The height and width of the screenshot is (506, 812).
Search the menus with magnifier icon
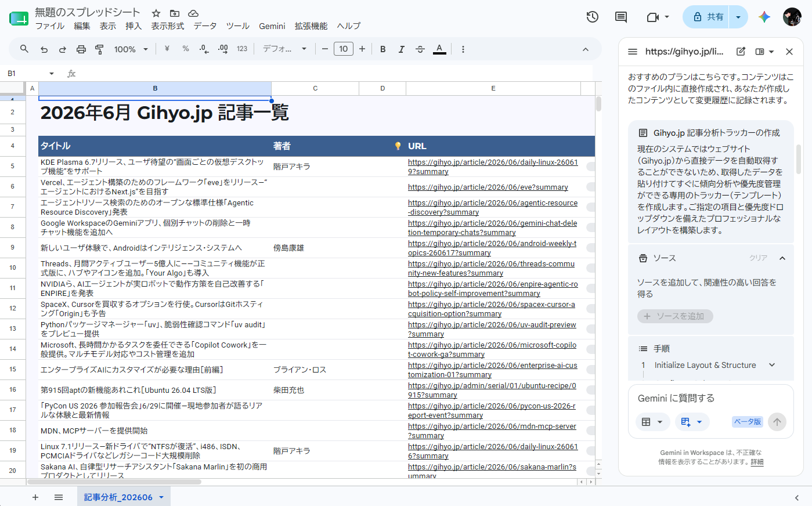click(x=24, y=49)
